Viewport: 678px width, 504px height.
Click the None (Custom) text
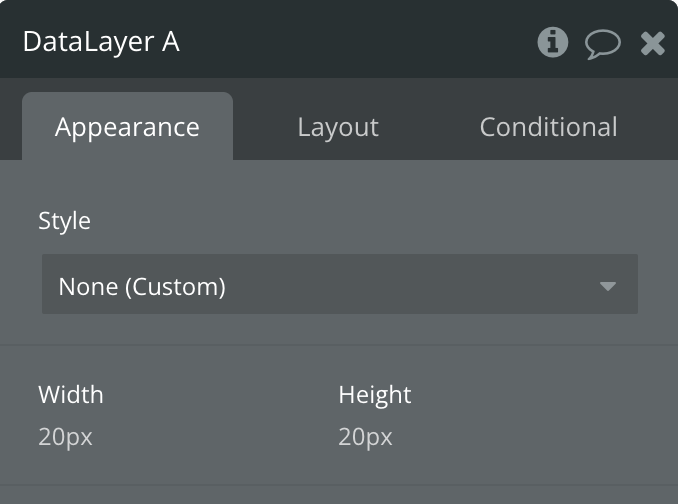[x=142, y=287]
